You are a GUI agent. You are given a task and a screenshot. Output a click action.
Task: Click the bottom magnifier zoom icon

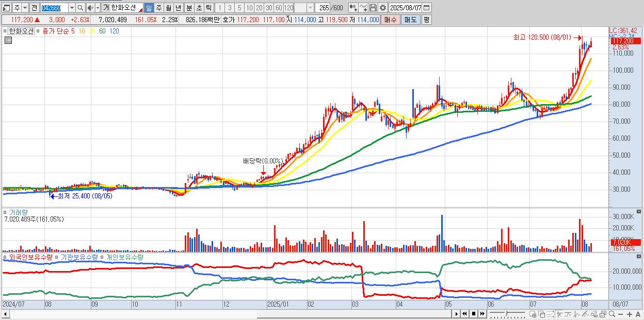[612, 314]
